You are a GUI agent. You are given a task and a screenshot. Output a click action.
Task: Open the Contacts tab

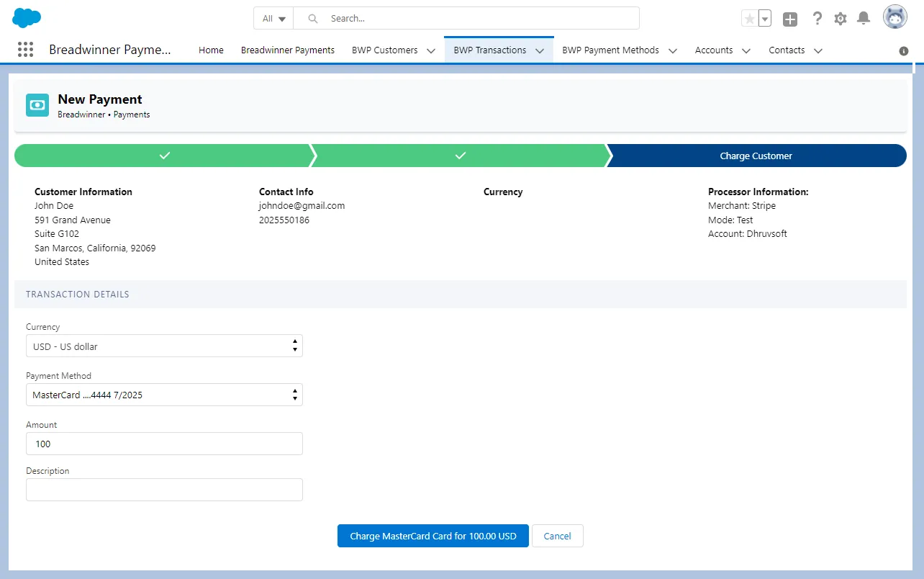(787, 50)
